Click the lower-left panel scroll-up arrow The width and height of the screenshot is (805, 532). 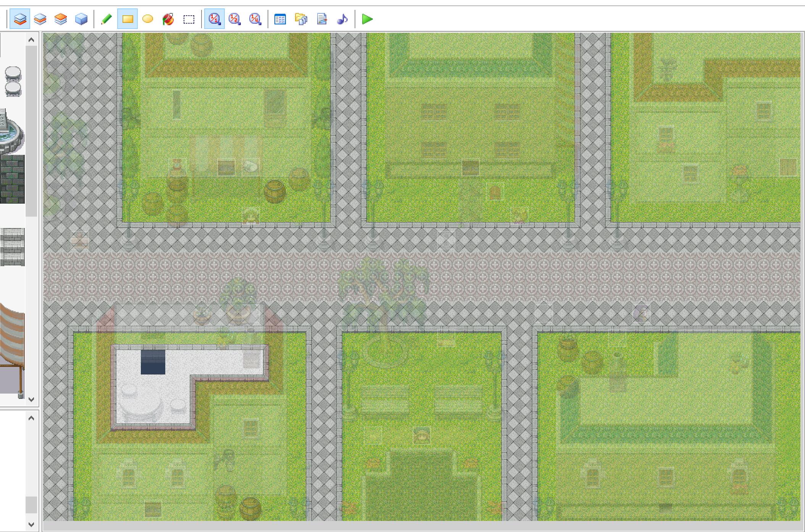31,418
